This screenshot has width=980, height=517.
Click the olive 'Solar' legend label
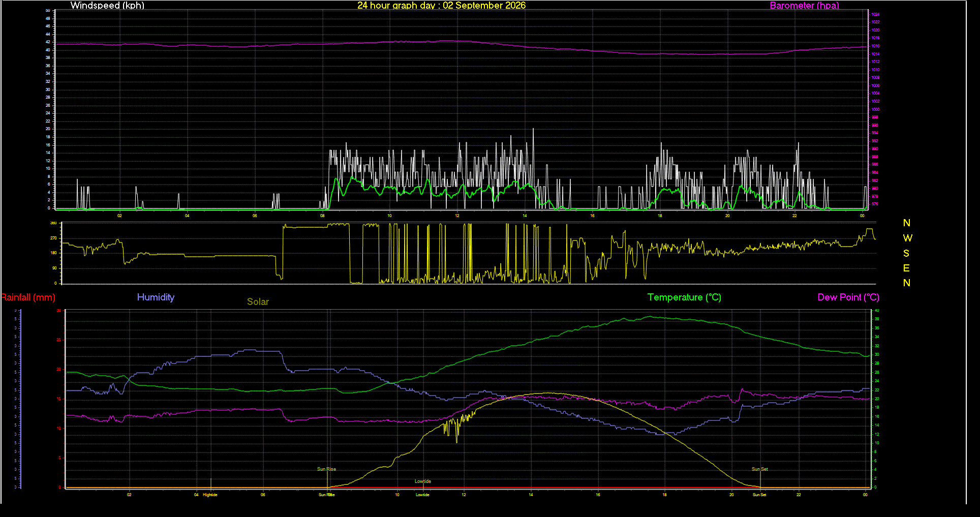click(258, 302)
